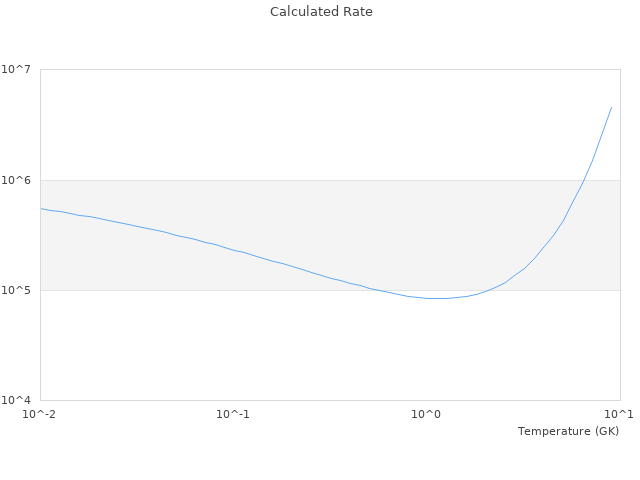
Task: Select the 10^6 y-axis label
Action: 17,180
